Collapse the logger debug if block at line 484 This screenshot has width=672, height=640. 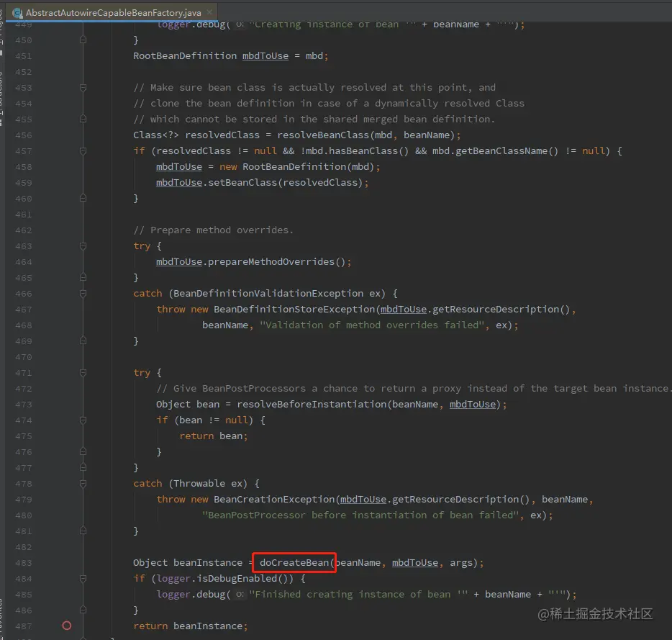[x=83, y=579]
